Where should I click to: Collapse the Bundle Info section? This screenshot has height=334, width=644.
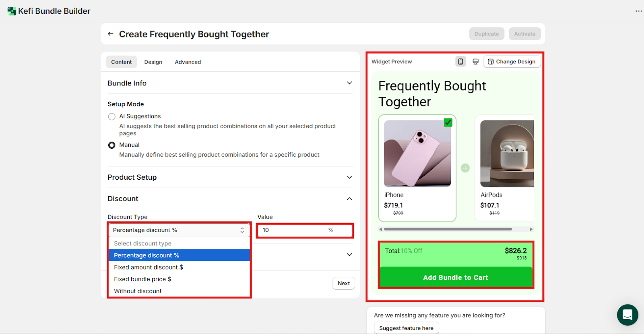[349, 83]
